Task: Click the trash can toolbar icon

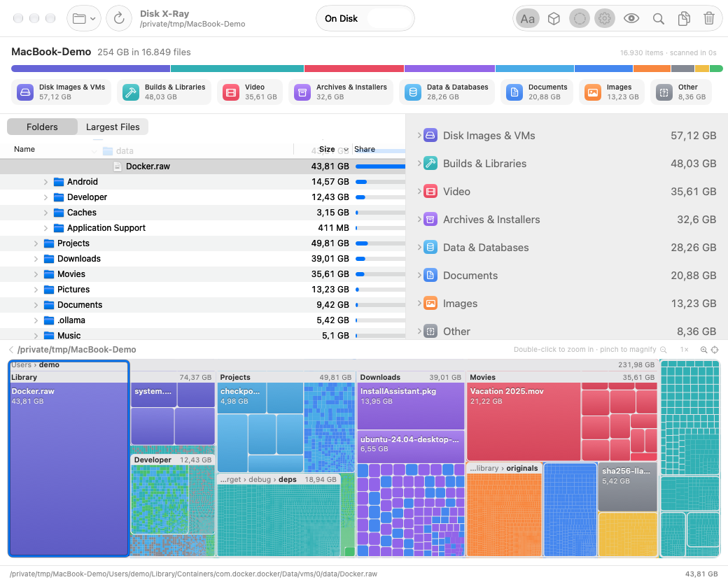Action: pyautogui.click(x=709, y=19)
